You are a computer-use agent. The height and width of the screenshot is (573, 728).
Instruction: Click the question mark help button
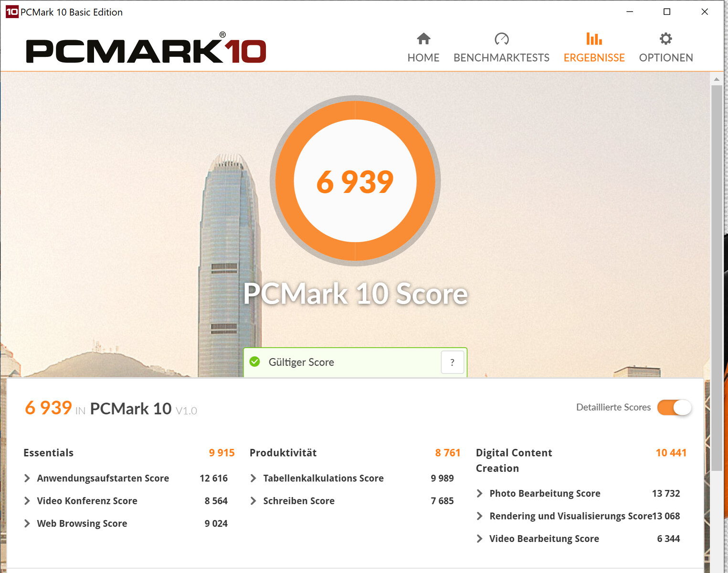click(453, 362)
